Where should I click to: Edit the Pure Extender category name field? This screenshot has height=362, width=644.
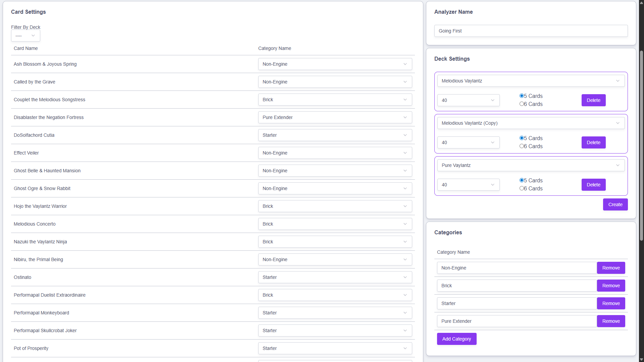tap(517, 321)
